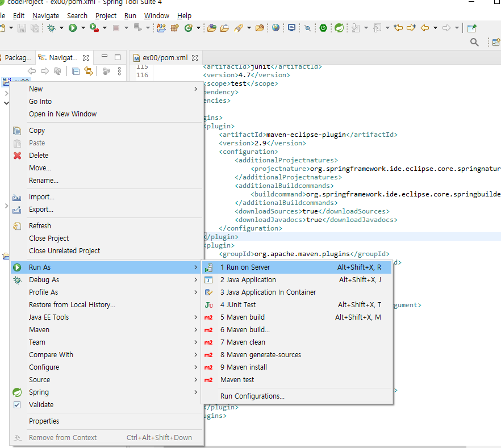Click Close Project in context menu
The image size is (501, 448).
click(x=107, y=238)
